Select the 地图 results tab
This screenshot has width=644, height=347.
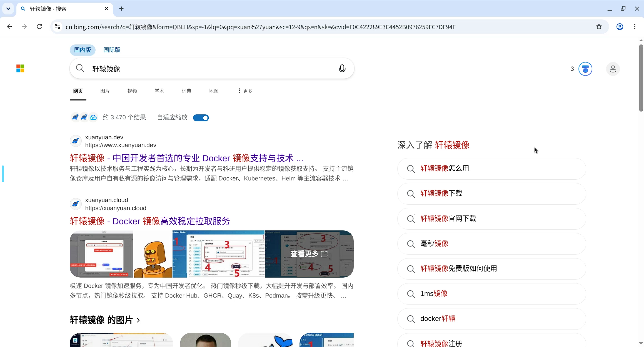[214, 91]
